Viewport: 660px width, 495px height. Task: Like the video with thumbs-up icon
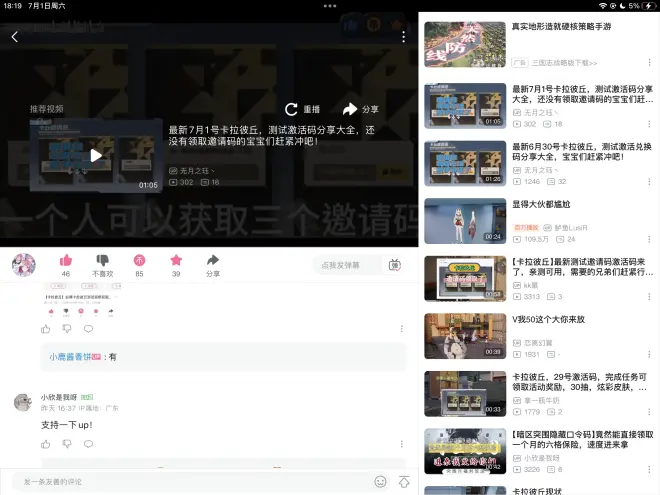(x=66, y=260)
